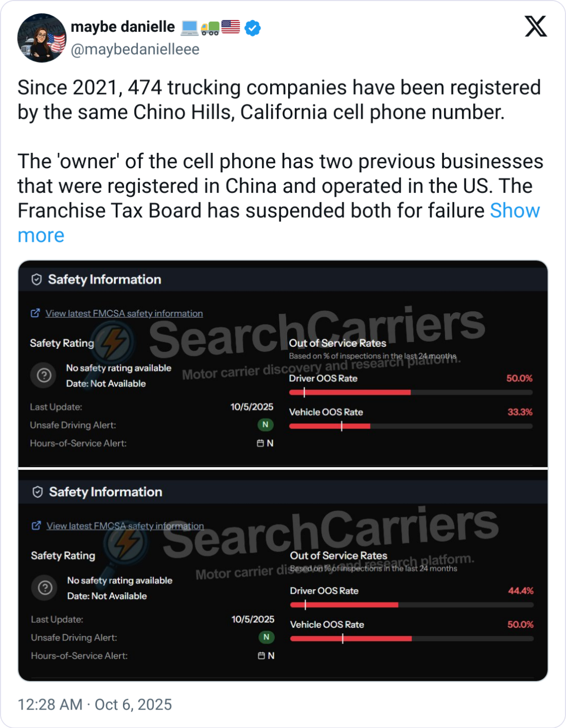Click the question mark icon in the lower Safety Rating
Viewport: 566px width, 728px height.
coord(45,588)
